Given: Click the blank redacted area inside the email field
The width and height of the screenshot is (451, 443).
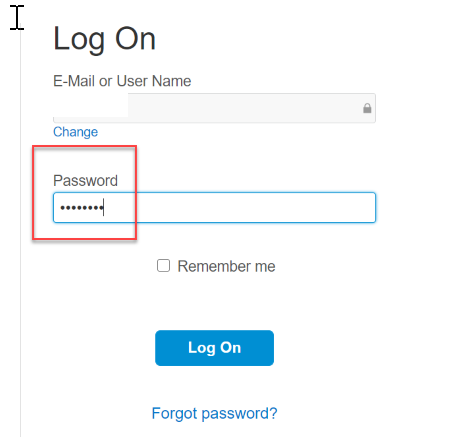Looking at the screenshot, I should click(x=91, y=105).
